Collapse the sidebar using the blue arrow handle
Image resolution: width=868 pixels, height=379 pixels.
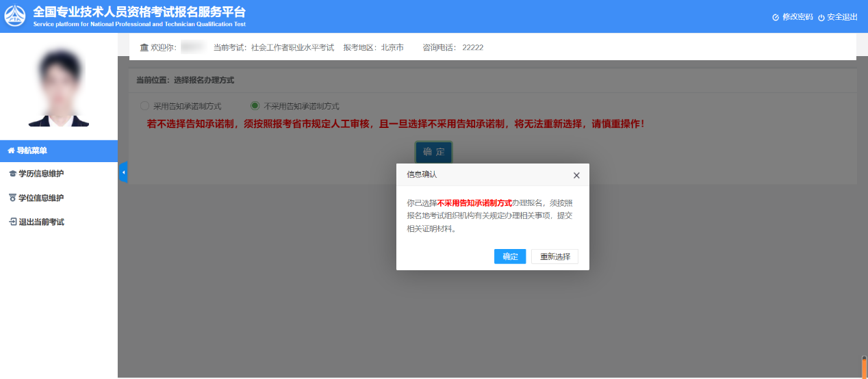click(x=123, y=172)
